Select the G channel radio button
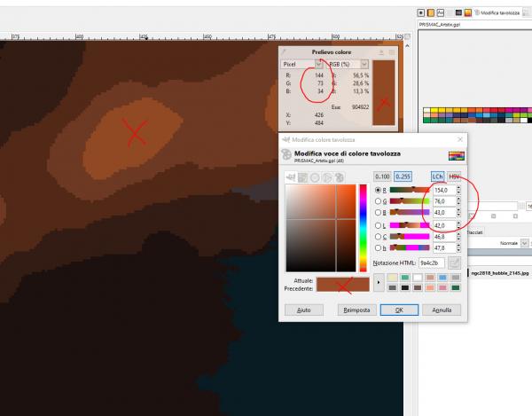Viewport: 532px width, 416px height. [378, 201]
